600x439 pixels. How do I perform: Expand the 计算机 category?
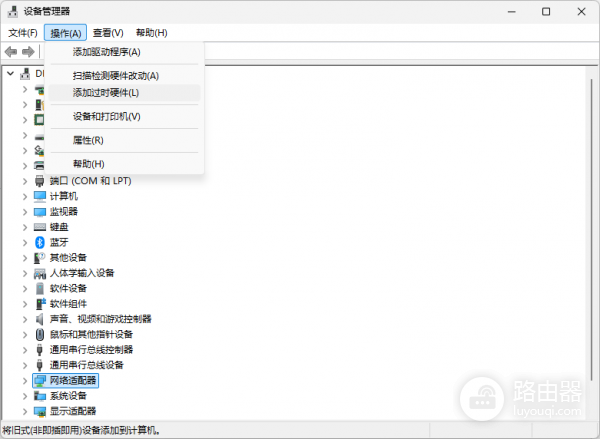point(25,196)
